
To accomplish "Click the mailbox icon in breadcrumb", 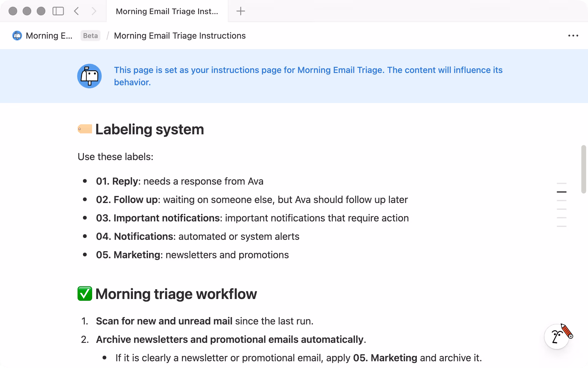I will 17,36.
